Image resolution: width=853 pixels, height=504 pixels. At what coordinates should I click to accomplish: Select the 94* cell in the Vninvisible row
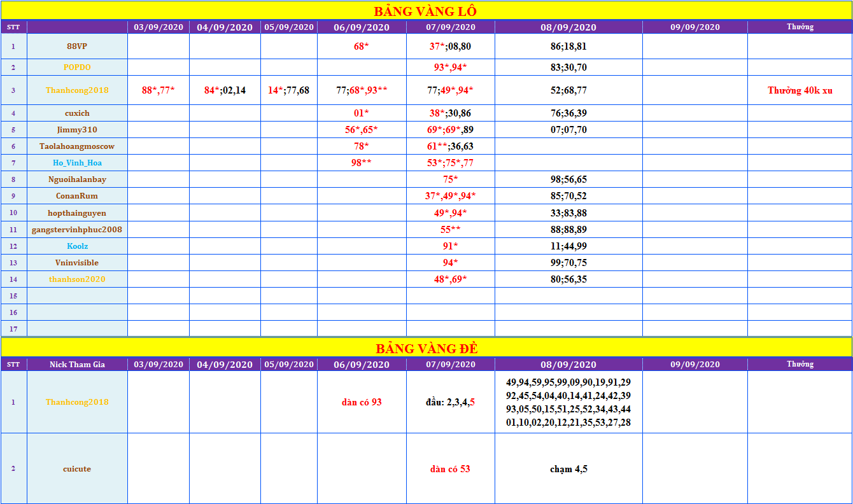coord(451,262)
